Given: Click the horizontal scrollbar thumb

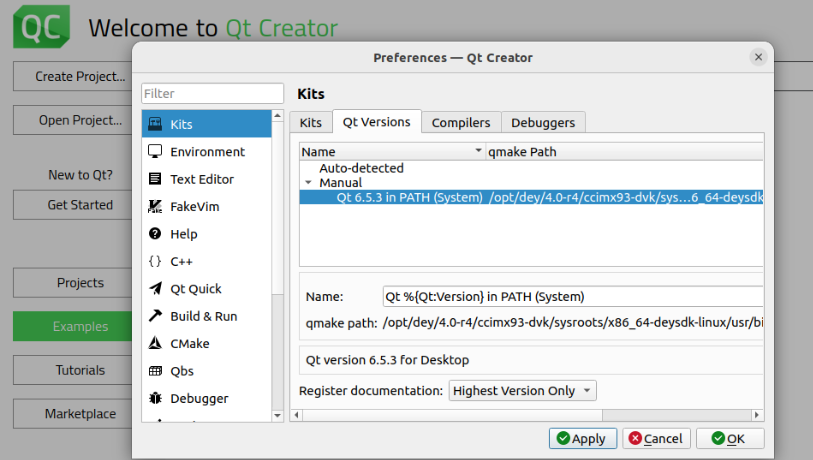Looking at the screenshot, I should tap(453, 415).
